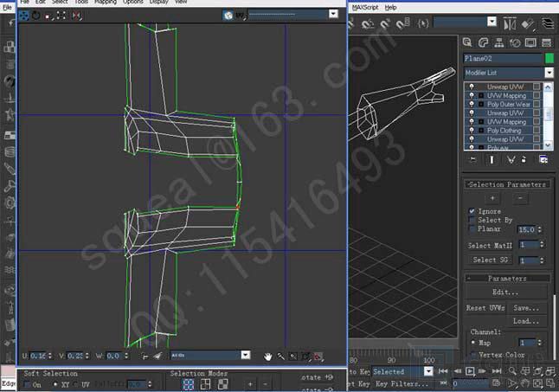Collapse the Selection Parameters rollout
Viewport: 559px width, 392px height.
point(507,184)
